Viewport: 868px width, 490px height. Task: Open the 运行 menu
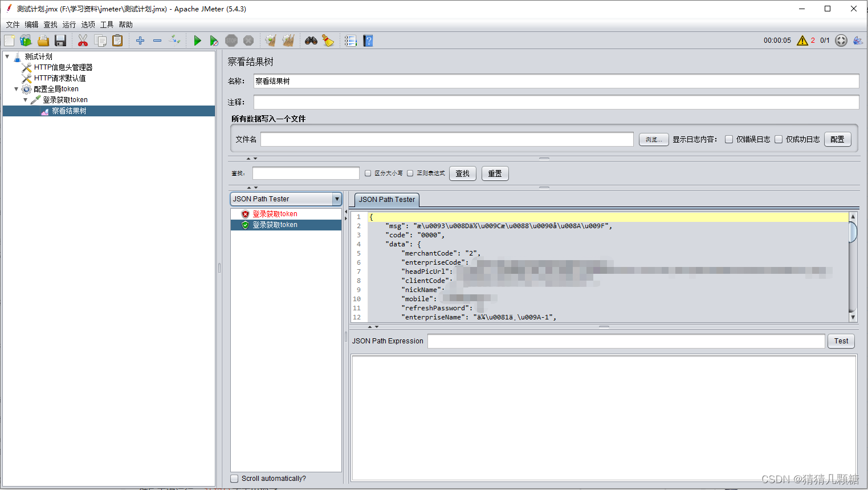tap(69, 25)
